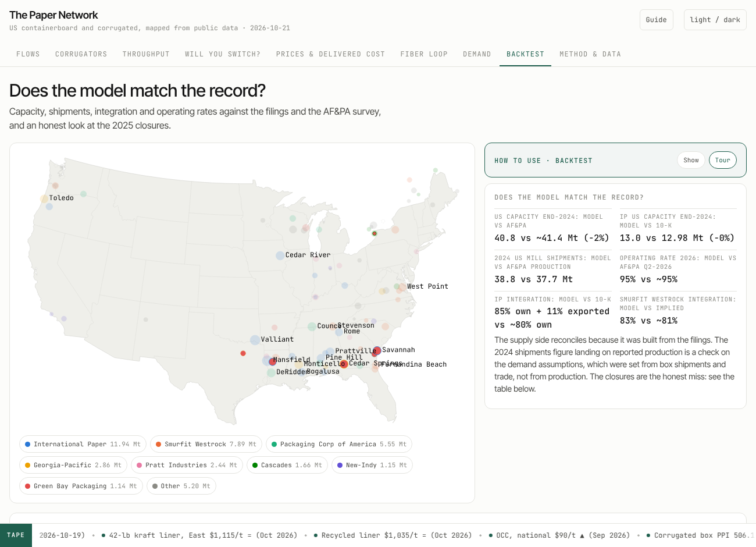View the Fiber Loop tab

424,54
